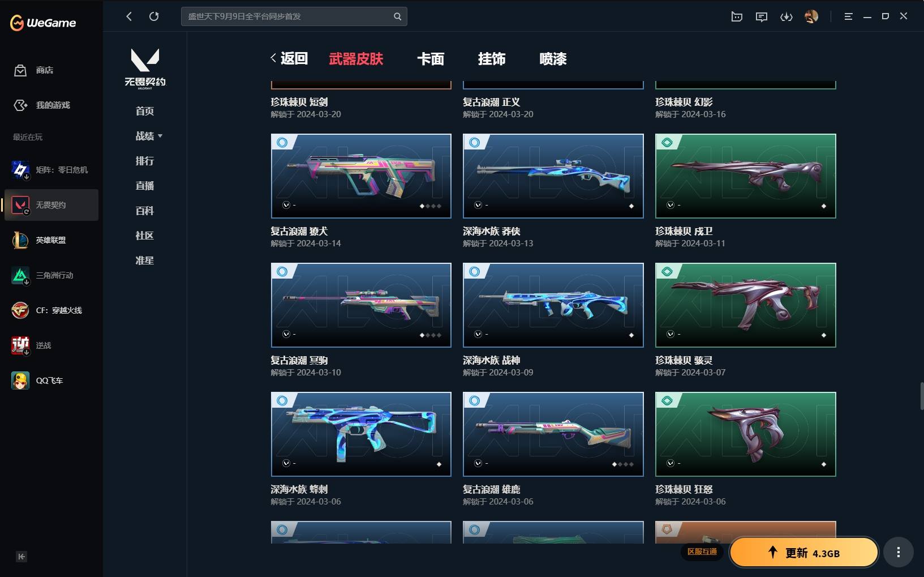Open the 复古浪潮 冥驹 skin thumbnail

(361, 305)
